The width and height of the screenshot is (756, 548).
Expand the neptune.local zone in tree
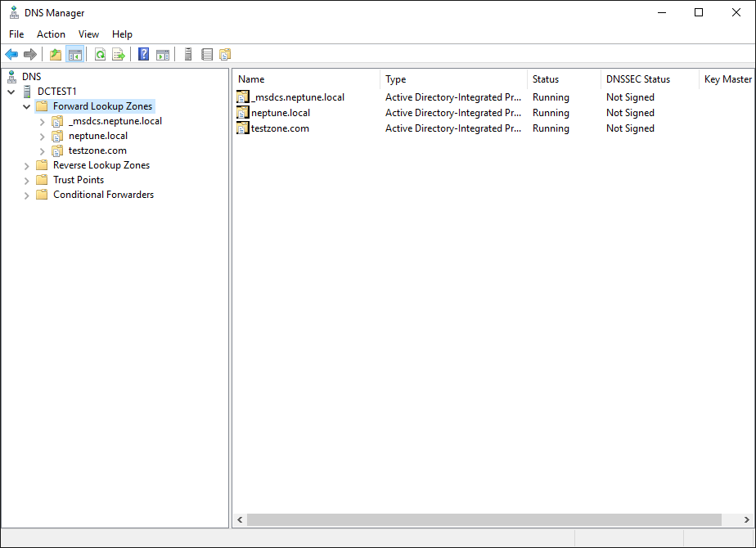click(x=43, y=136)
